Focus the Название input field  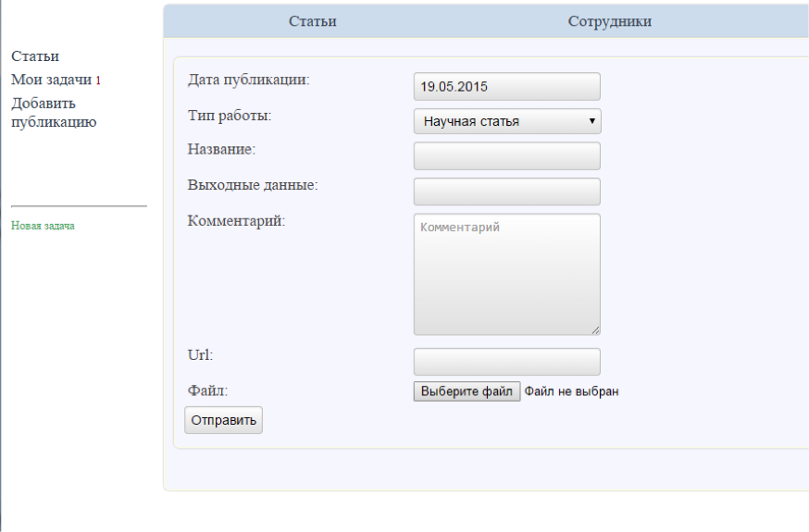click(506, 155)
